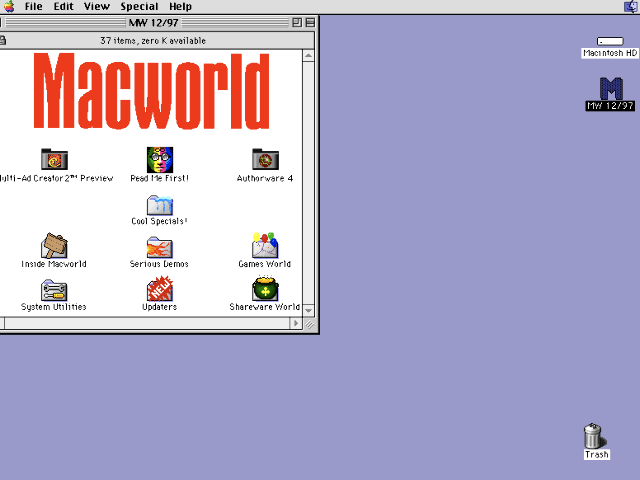The height and width of the screenshot is (480, 640).
Task: Select the Shareware World pot icon
Action: pos(265,289)
